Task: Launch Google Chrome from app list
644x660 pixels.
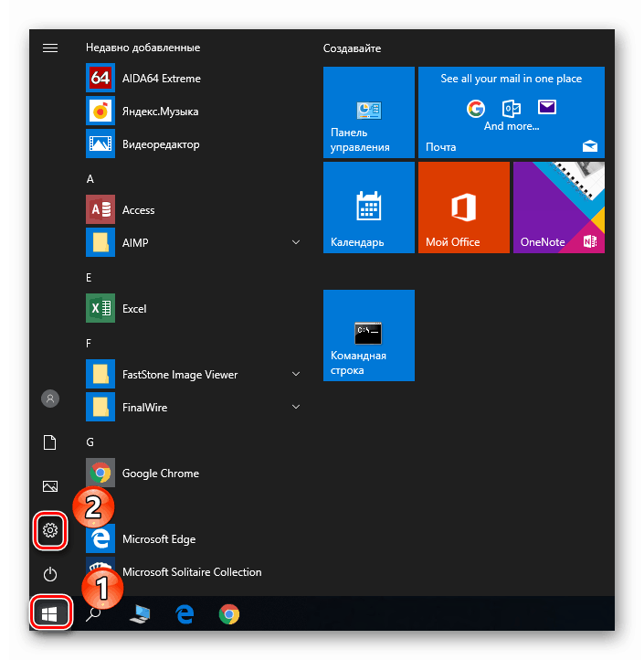Action: [x=194, y=473]
